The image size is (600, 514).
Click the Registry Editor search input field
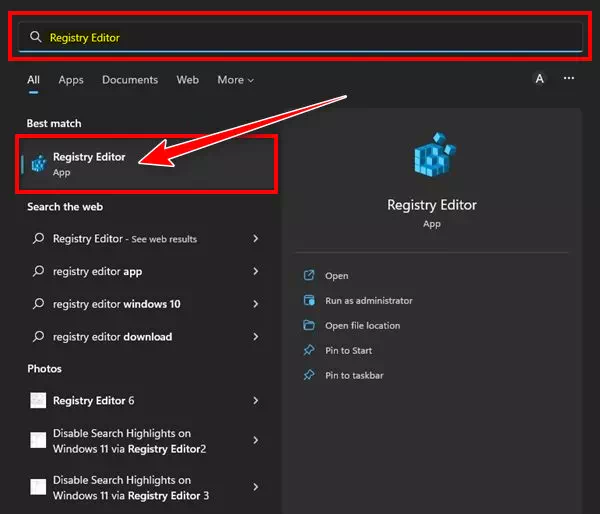300,37
